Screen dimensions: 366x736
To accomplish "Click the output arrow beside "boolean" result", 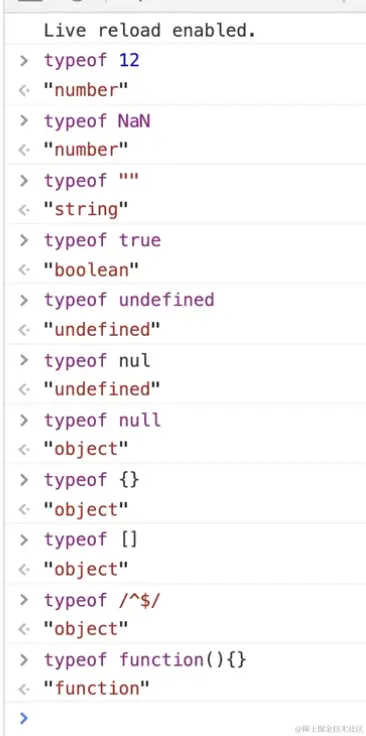I will [x=24, y=270].
